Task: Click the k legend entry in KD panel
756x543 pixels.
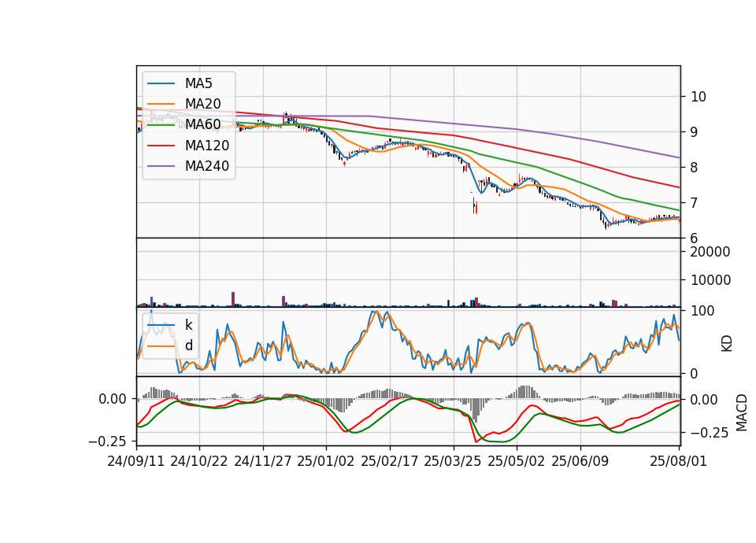Action: point(188,325)
